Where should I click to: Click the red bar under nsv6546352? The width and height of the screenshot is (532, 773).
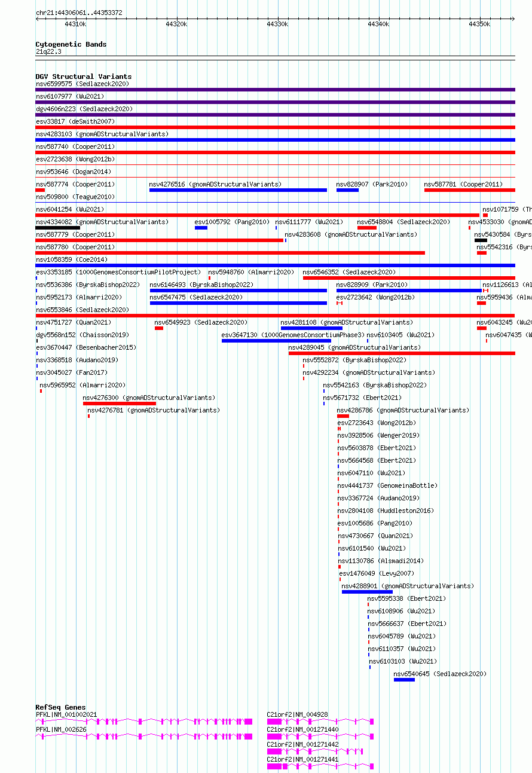click(409, 278)
